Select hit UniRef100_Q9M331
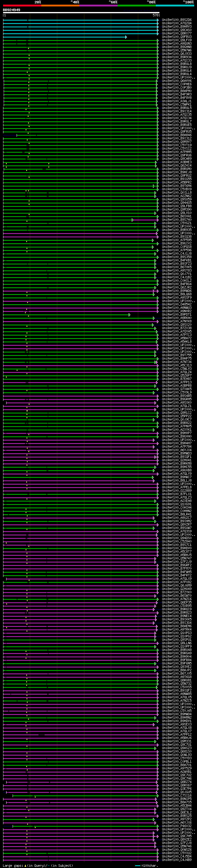Viewport: 197px width, 868px height. pyautogui.click(x=176, y=741)
